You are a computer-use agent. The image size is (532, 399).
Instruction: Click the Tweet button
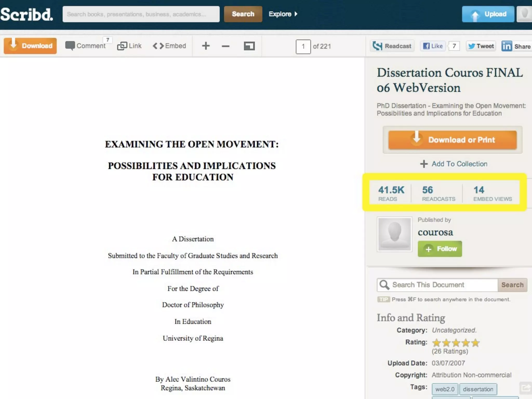coord(481,46)
